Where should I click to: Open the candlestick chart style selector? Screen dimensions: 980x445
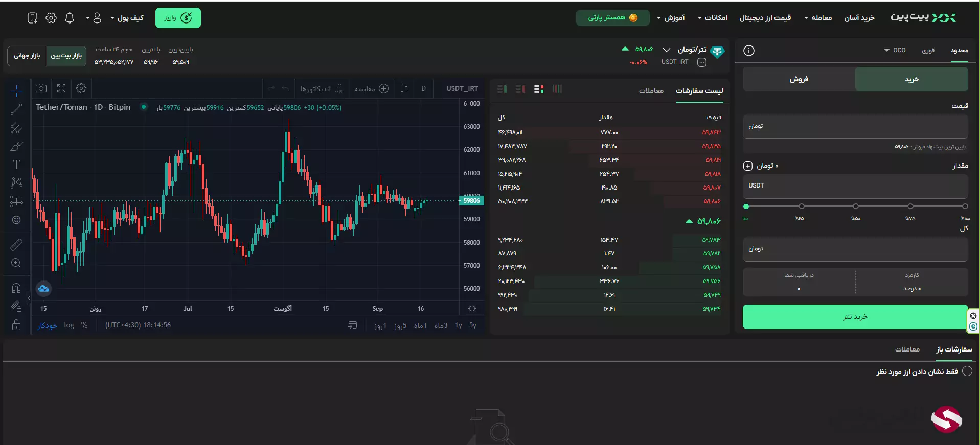(x=404, y=88)
